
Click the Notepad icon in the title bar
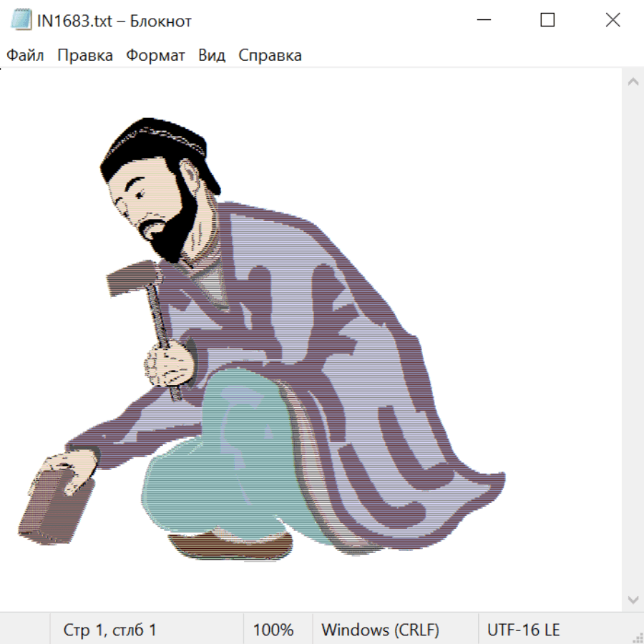[x=21, y=20]
